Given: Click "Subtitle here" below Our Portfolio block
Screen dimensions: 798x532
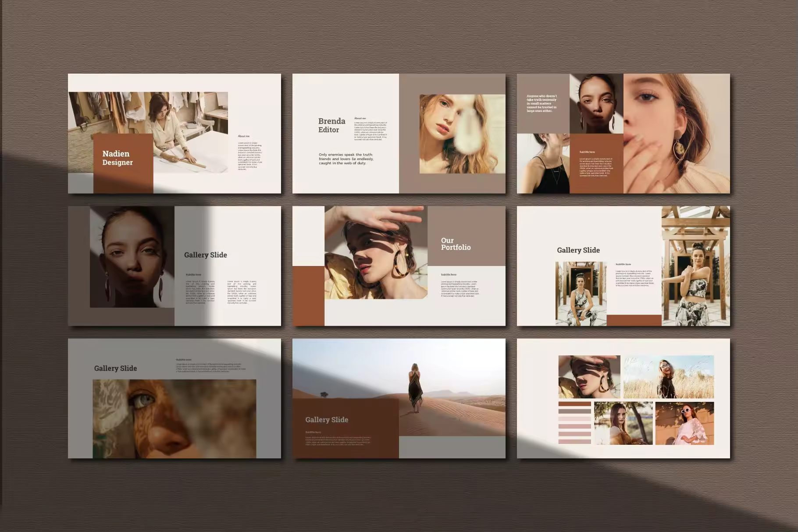Looking at the screenshot, I should [449, 275].
